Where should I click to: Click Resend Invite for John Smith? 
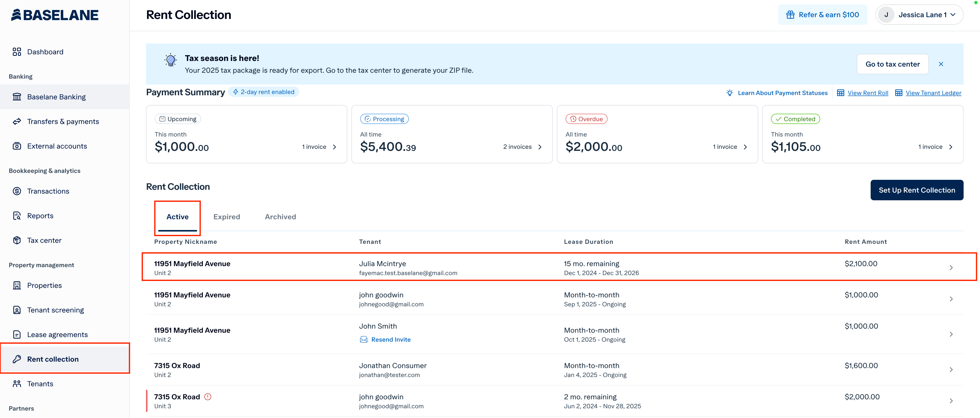[391, 340]
